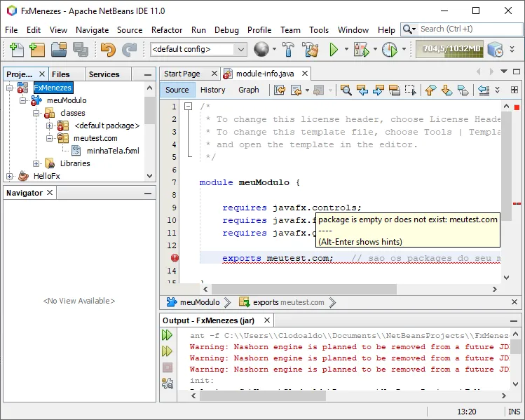Viewport: 525px width, 420px height.
Task: Click the Build Project hammer icon
Action: [288, 50]
